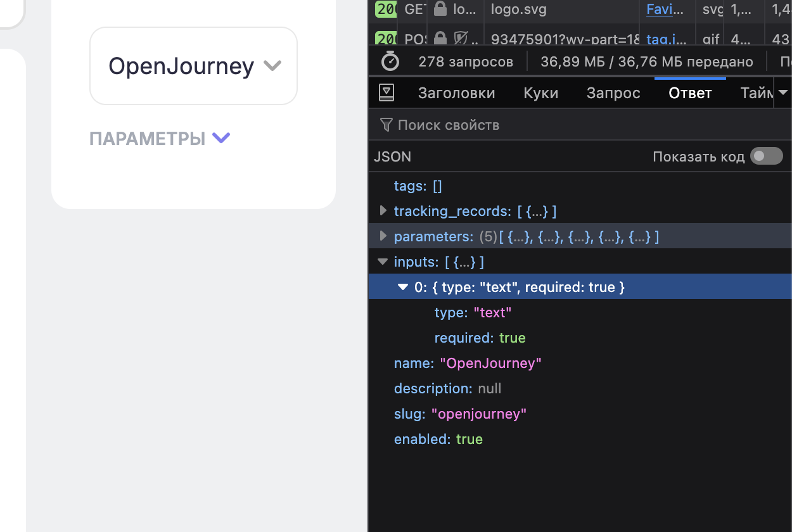Switch to the Заголовки tab
Screen dimensions: 792x532
456,93
